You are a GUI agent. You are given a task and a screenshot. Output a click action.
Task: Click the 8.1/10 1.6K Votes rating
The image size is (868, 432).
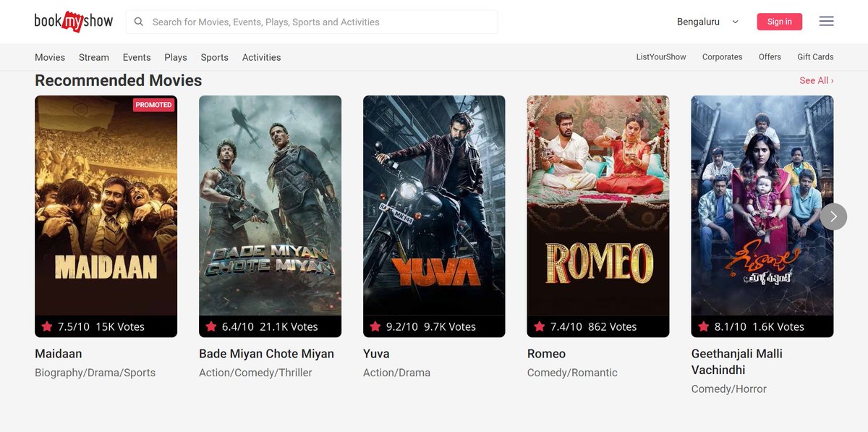pyautogui.click(x=759, y=326)
